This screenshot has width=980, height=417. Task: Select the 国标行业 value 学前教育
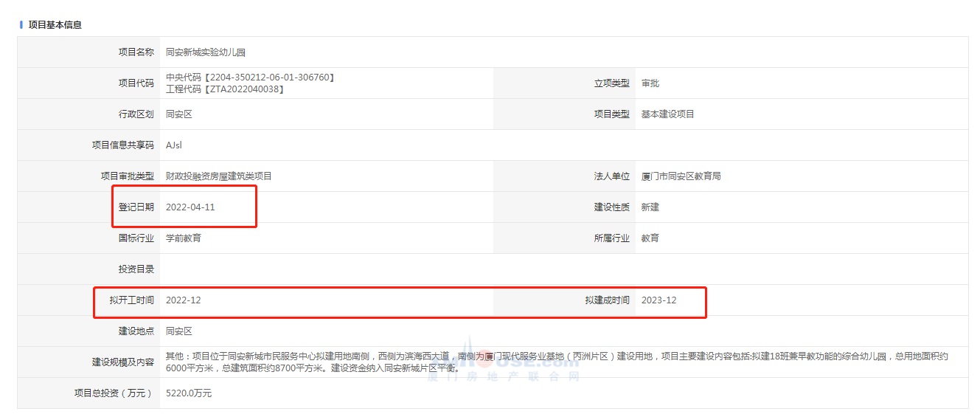pos(183,238)
